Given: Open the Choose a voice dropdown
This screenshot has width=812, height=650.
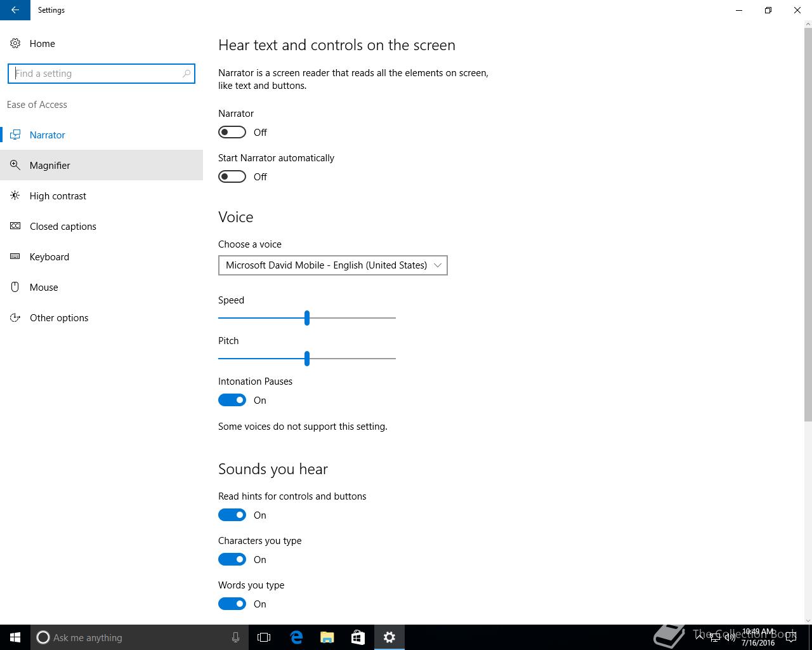Looking at the screenshot, I should pos(333,265).
